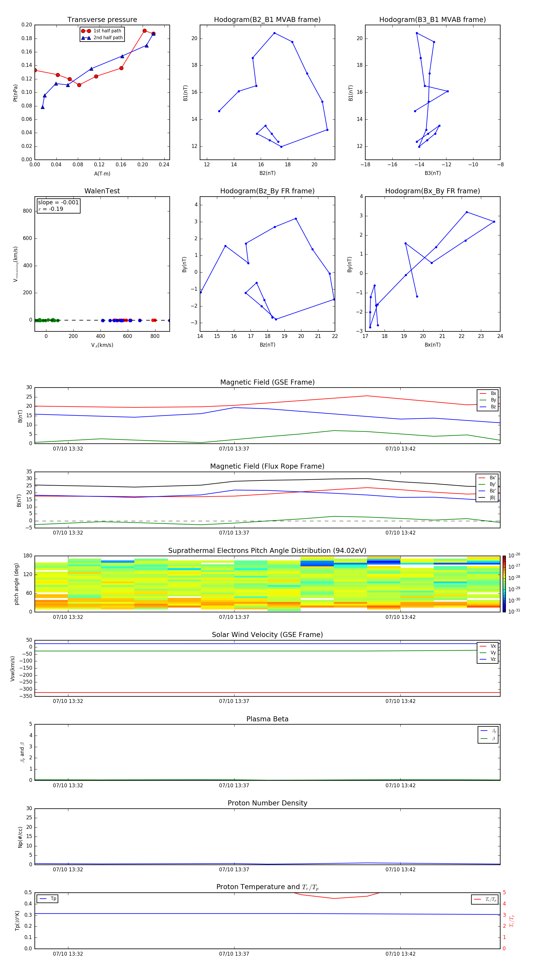
Task: Click the 'Hodogram(B2_B1 MVAB frame)' title
Action: (x=267, y=19)
